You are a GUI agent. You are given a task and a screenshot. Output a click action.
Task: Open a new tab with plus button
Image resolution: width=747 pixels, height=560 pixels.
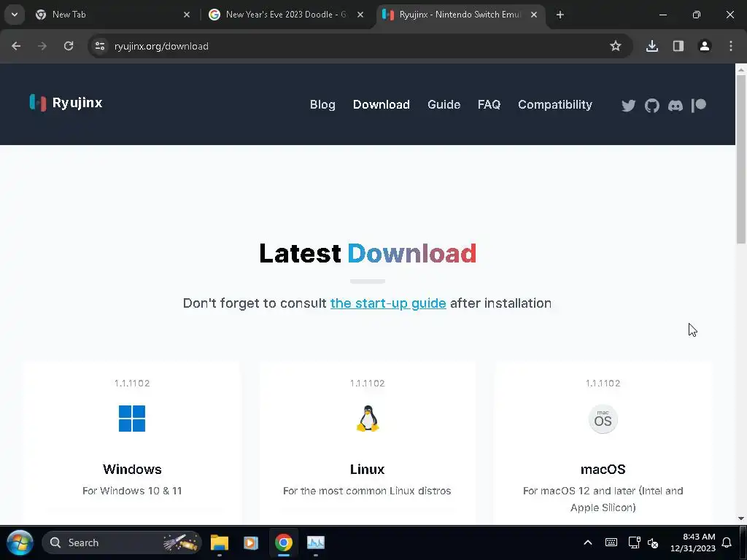pos(560,15)
